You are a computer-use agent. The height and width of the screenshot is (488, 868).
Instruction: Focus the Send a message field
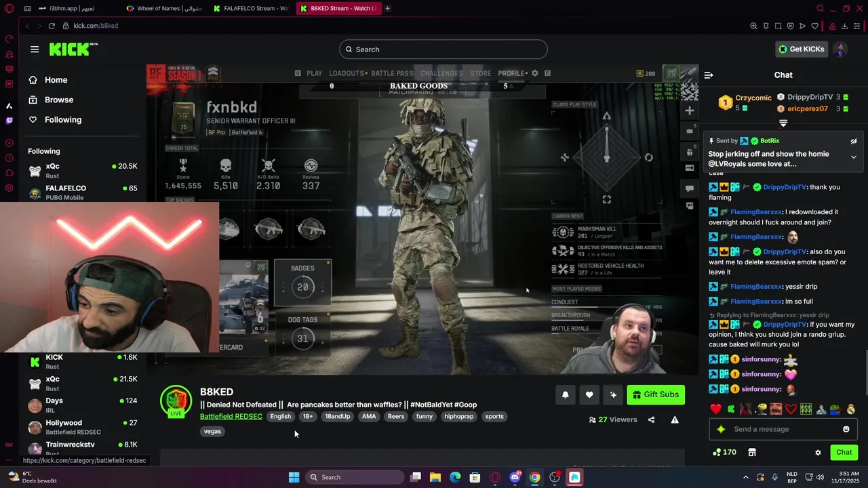(783, 429)
